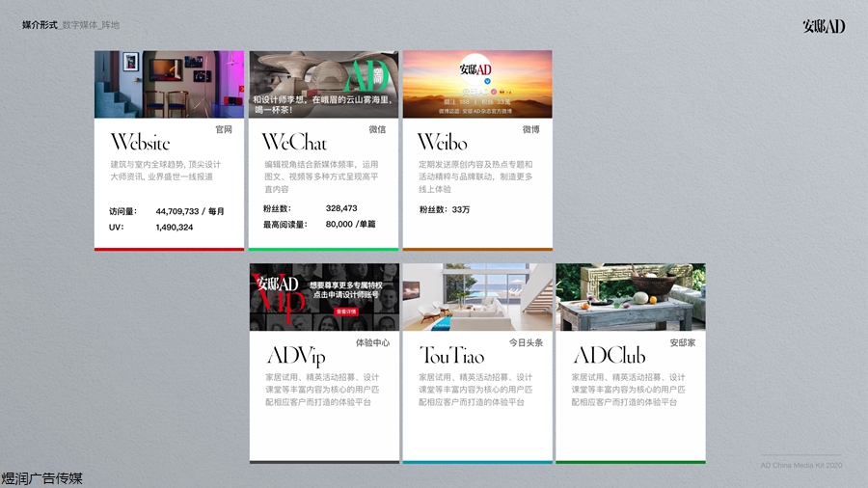Select the 官网 label on Website card

224,129
